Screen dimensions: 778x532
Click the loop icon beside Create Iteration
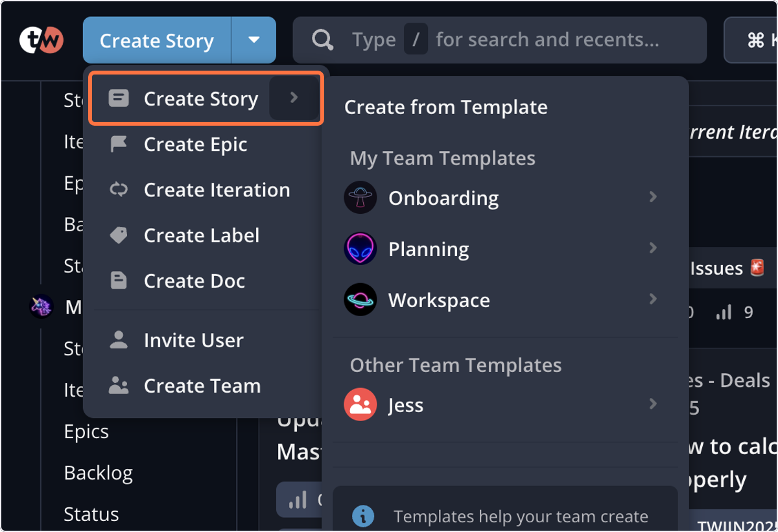(x=119, y=190)
